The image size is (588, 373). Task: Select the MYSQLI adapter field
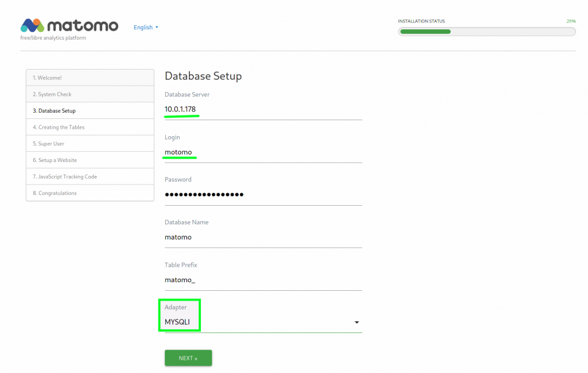tap(263, 322)
